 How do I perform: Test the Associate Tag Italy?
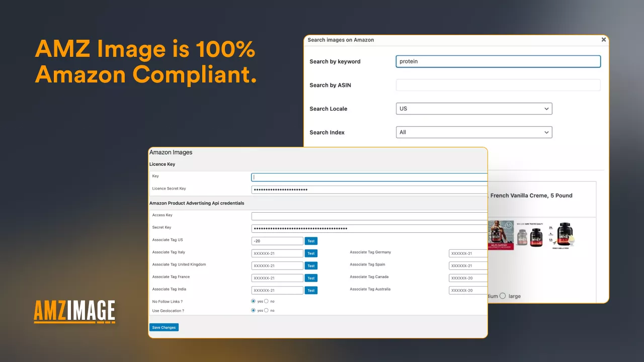(311, 253)
